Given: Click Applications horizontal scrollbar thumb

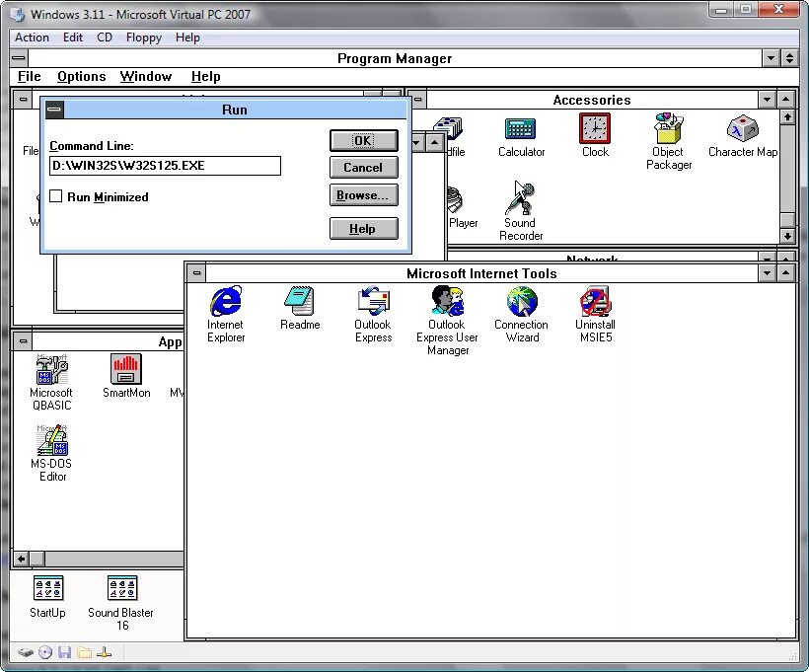Looking at the screenshot, I should click(x=37, y=559).
